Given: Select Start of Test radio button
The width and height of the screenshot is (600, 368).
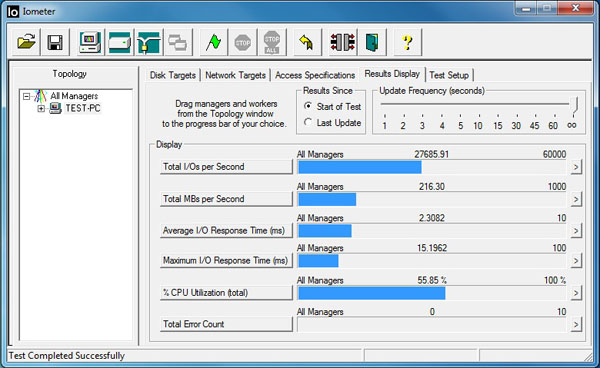Looking at the screenshot, I should (x=308, y=106).
